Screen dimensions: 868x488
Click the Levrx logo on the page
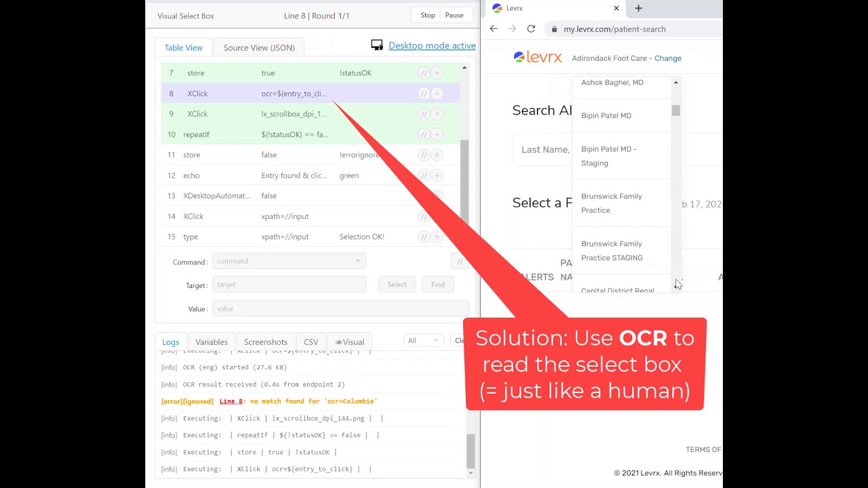click(x=538, y=58)
